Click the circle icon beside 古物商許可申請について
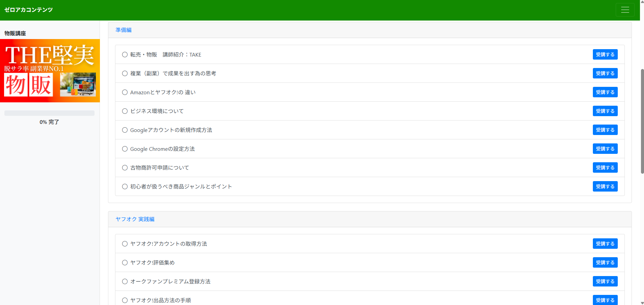This screenshot has height=305, width=644. (125, 168)
